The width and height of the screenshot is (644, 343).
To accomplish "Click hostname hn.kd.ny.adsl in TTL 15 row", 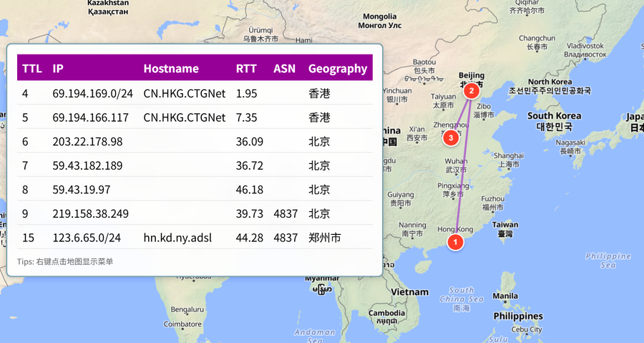I will click(x=177, y=238).
